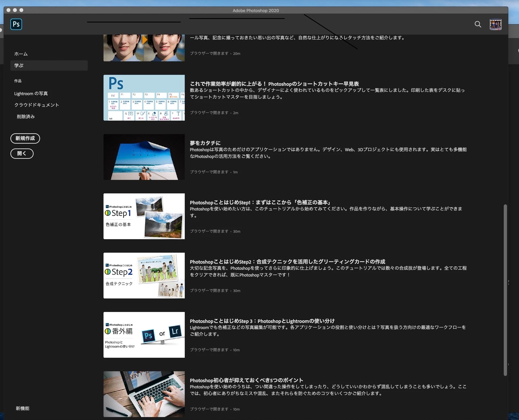Open Step1 色補正の基本 thumbnail
Image resolution: width=519 pixels, height=420 pixels.
click(x=144, y=216)
